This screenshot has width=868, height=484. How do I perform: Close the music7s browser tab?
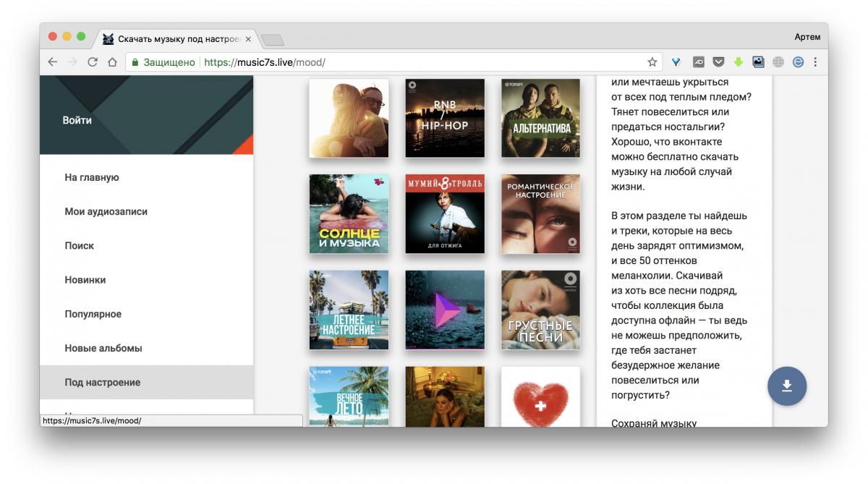[x=248, y=39]
